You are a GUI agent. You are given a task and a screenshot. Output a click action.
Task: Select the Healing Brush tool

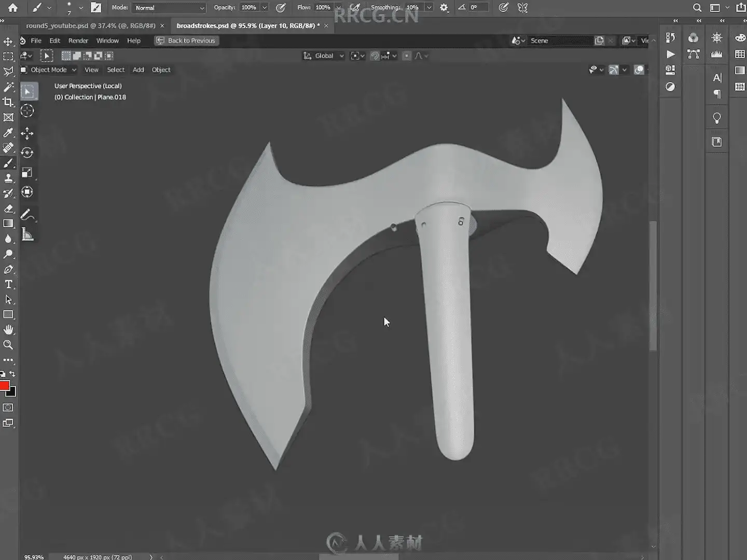(x=8, y=148)
